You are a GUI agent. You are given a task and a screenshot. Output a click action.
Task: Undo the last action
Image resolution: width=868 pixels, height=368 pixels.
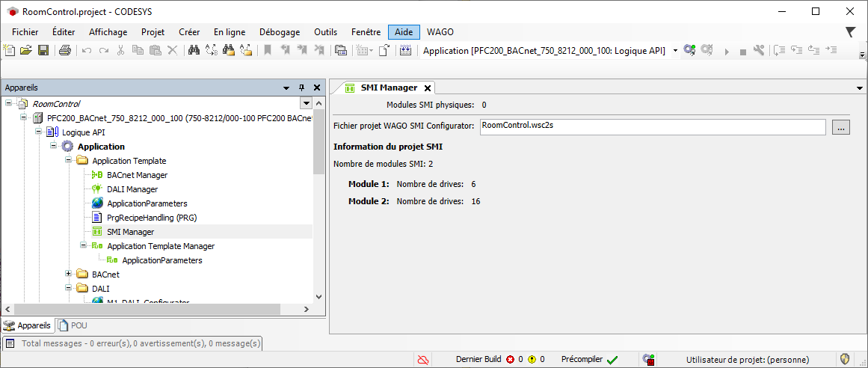click(x=87, y=50)
